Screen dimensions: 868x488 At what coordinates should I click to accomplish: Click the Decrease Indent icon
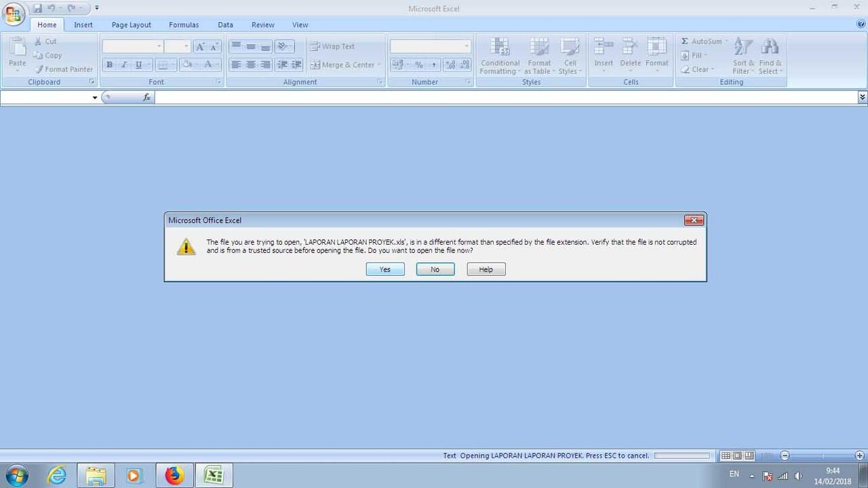(x=282, y=65)
